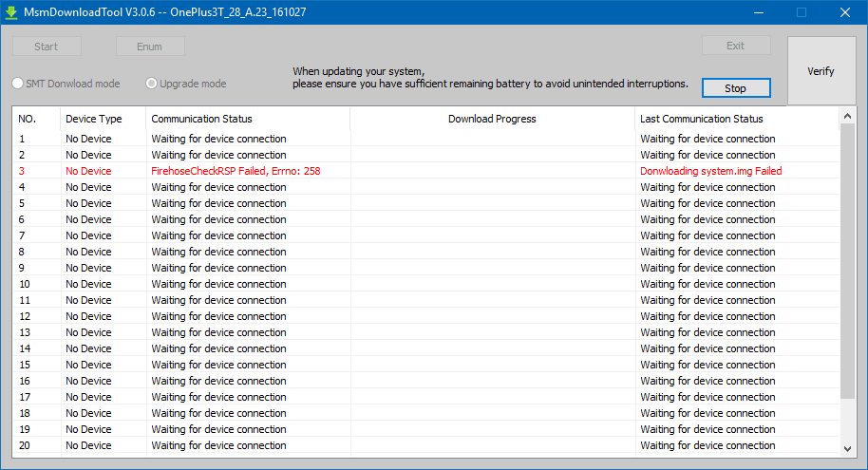Click 'No Device' in row 19
Screen dimensions: 868x470
coord(88,429)
